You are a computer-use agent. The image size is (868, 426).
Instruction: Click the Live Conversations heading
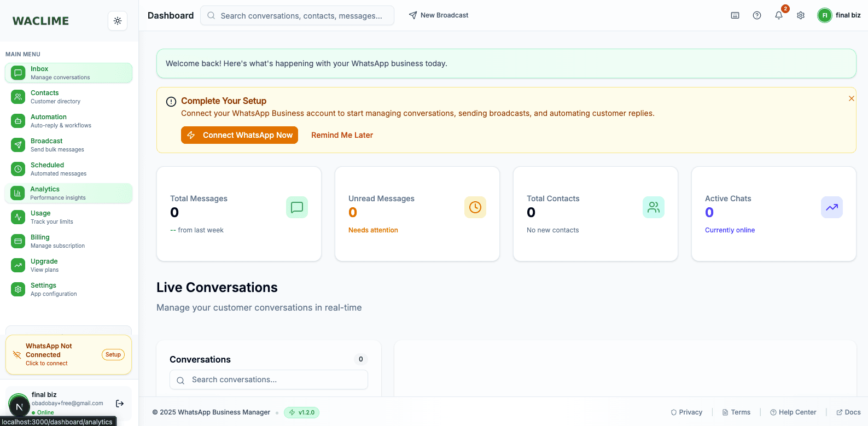click(x=217, y=288)
